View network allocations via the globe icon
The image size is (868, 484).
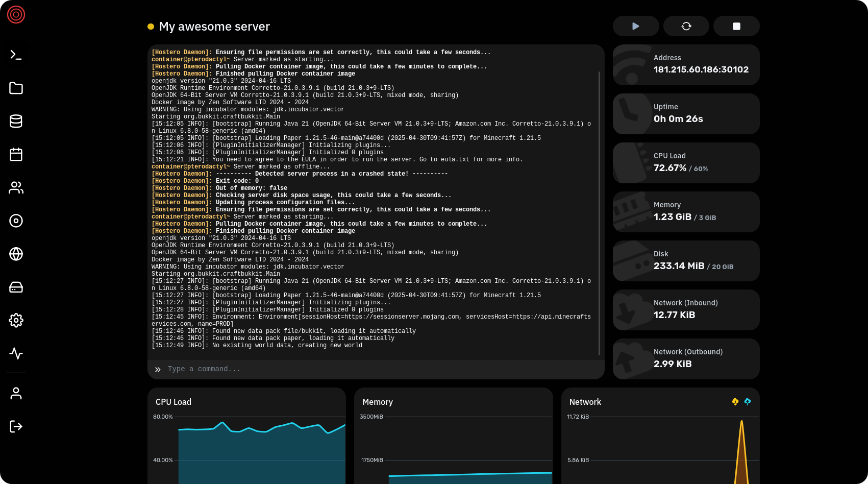pyautogui.click(x=16, y=254)
